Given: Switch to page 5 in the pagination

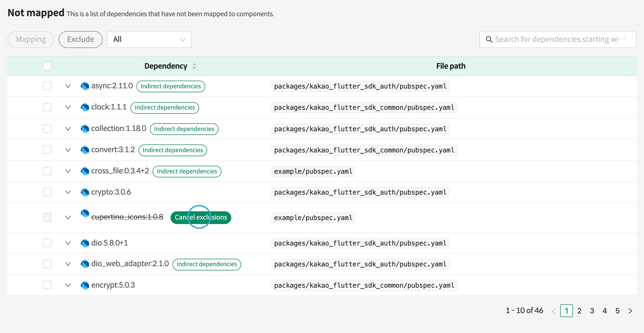Looking at the screenshot, I should [617, 311].
